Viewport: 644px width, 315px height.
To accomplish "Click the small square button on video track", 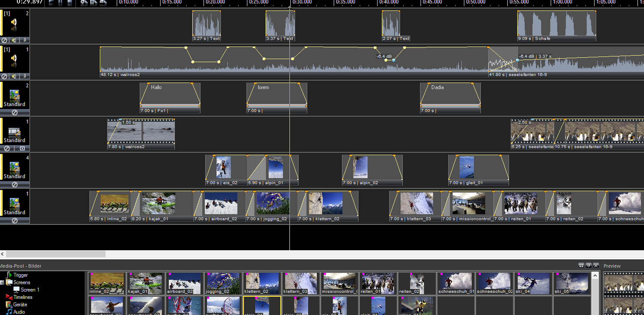I will [x=22, y=148].
